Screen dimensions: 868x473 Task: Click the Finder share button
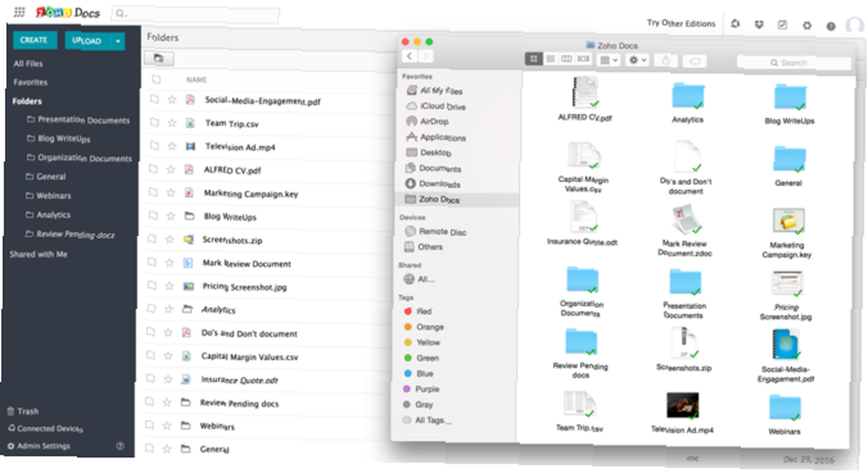point(666,60)
